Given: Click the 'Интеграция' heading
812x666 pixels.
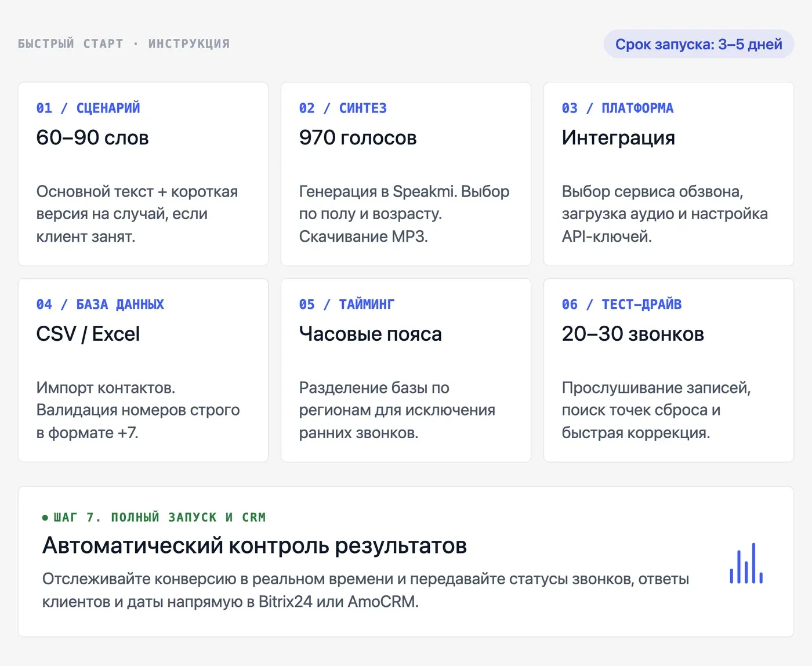Looking at the screenshot, I should point(618,138).
